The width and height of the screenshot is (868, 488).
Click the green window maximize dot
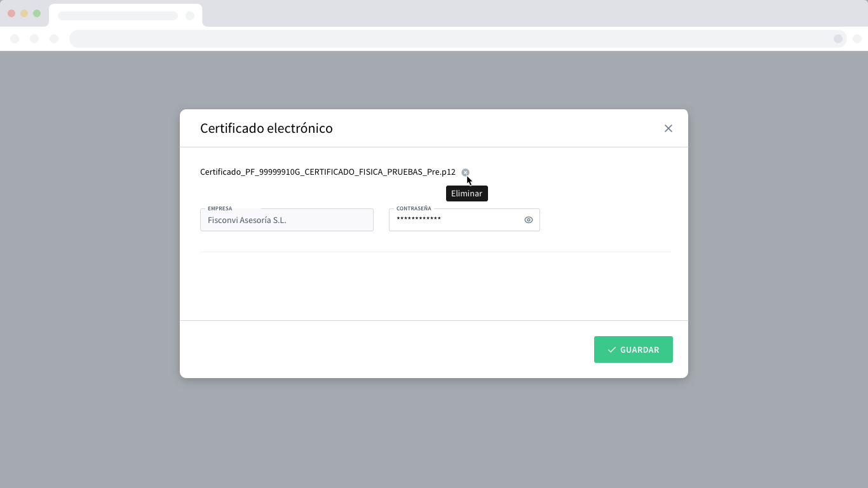click(37, 13)
